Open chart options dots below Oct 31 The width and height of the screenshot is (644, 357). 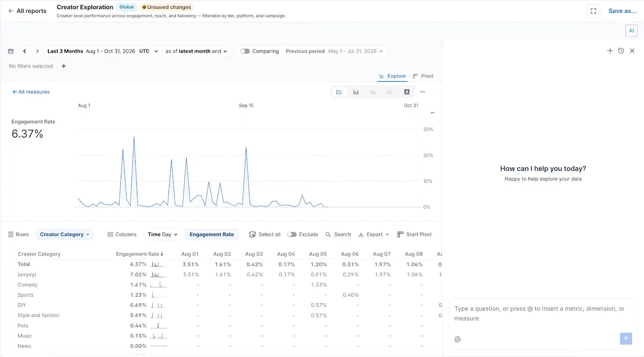point(433,113)
